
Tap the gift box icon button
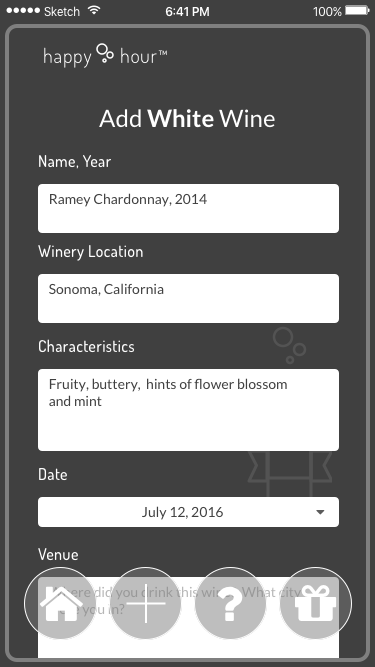[x=316, y=603]
